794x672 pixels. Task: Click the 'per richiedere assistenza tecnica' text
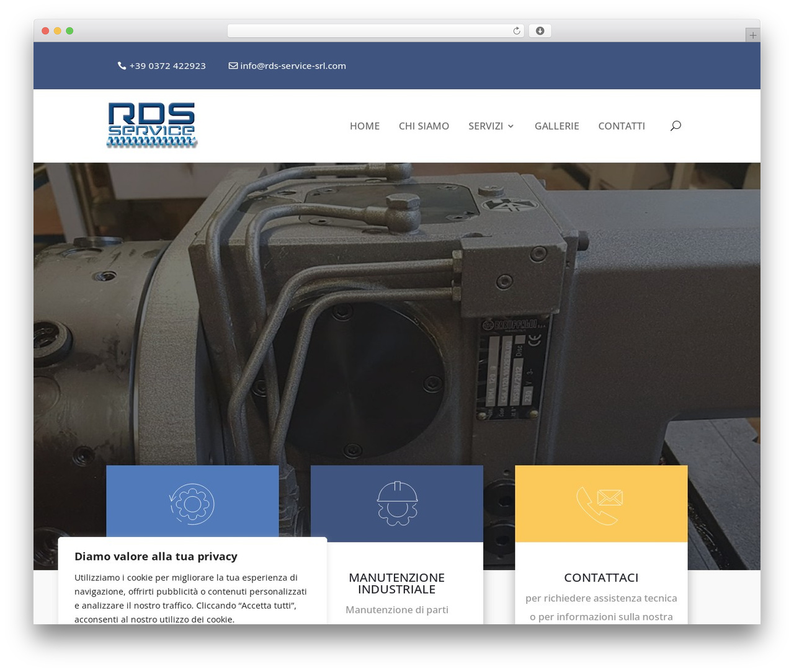601,598
